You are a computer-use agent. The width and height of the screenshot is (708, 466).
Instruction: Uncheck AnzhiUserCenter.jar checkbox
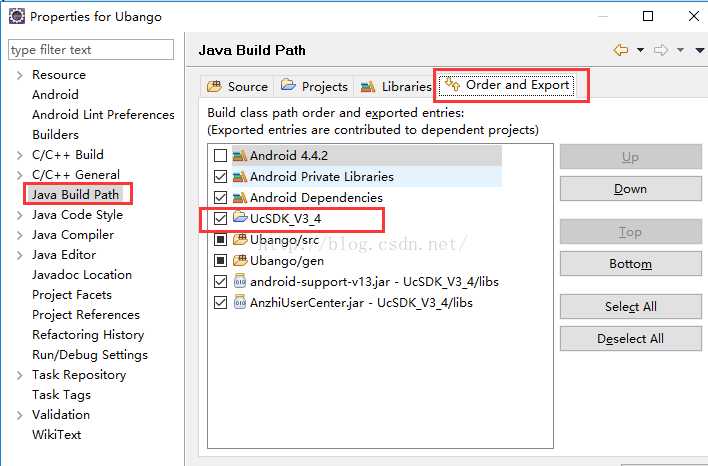[220, 303]
